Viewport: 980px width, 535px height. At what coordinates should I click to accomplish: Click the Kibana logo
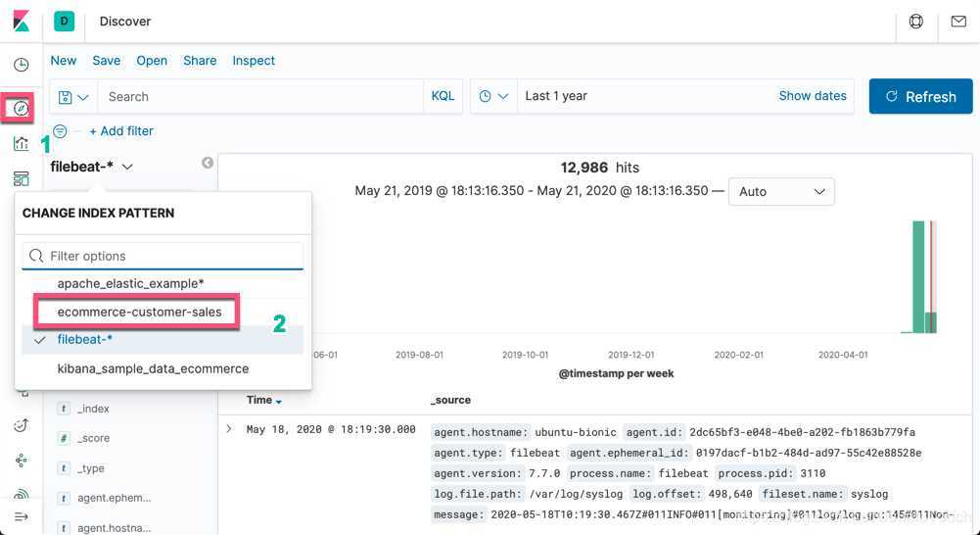[x=21, y=21]
